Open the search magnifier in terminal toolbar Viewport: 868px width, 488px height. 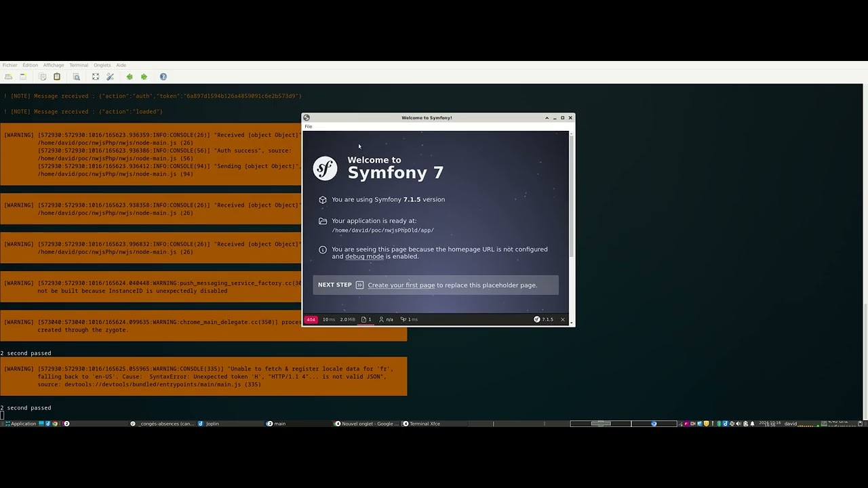77,77
